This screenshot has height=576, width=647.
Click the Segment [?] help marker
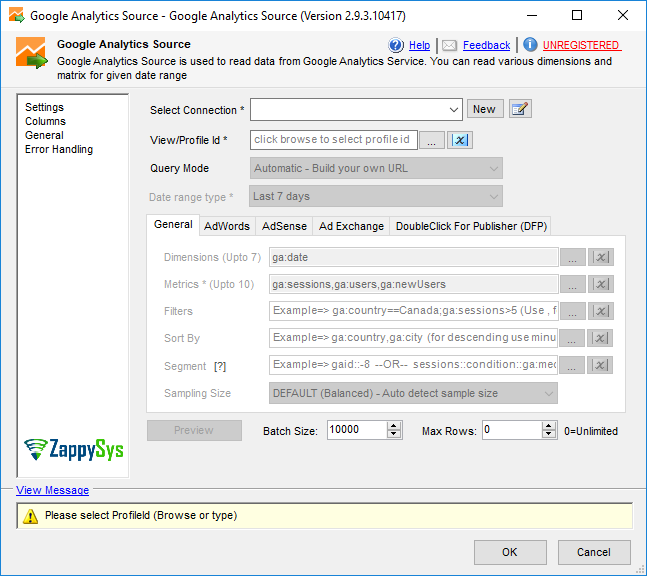[x=220, y=366]
